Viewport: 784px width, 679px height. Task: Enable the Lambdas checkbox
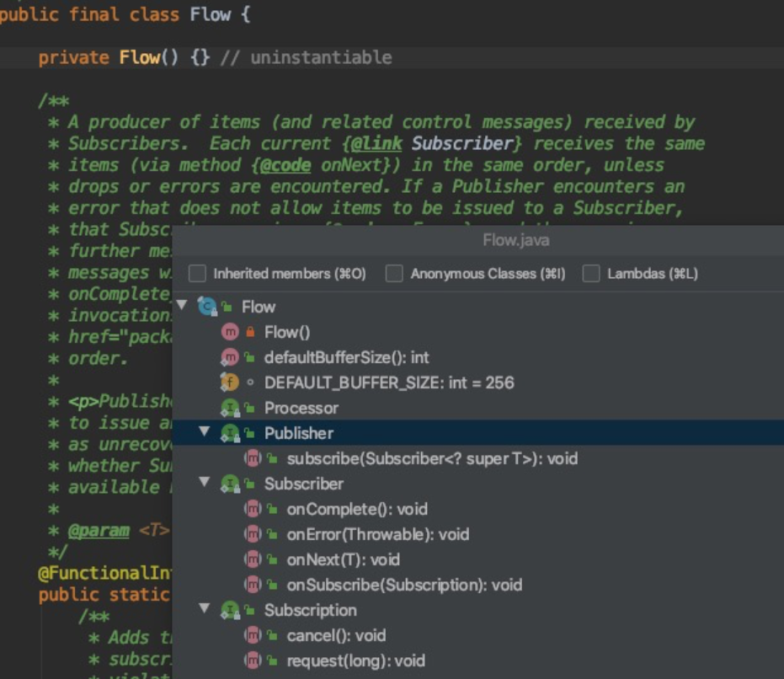[591, 274]
